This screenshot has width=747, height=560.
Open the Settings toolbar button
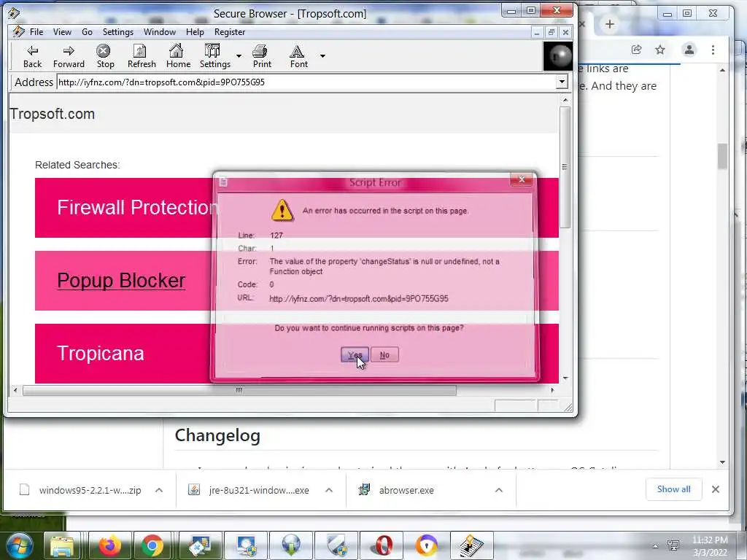215,56
